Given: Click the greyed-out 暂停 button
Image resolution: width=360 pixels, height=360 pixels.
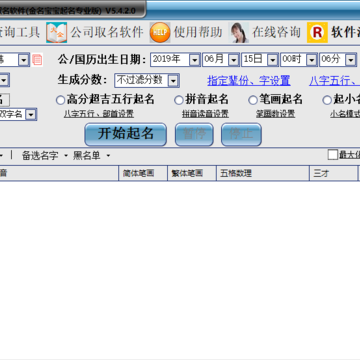Looking at the screenshot, I should pyautogui.click(x=194, y=134).
